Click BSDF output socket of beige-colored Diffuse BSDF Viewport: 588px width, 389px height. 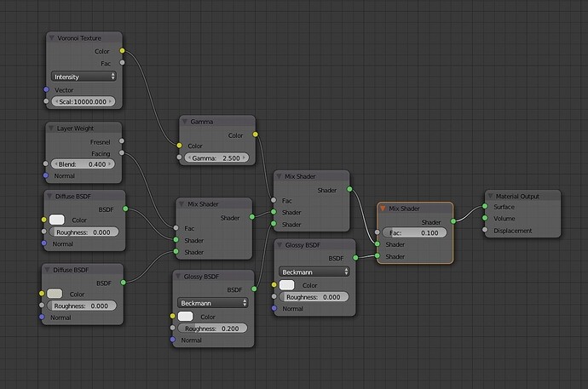point(124,283)
